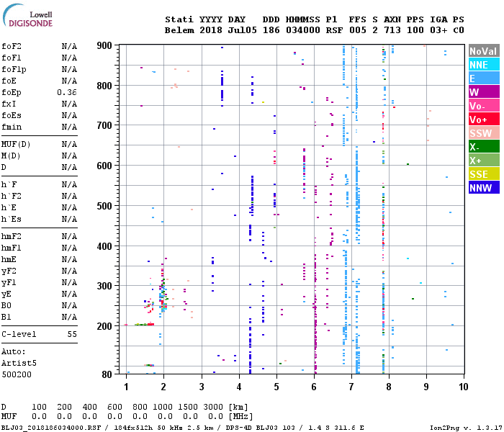This screenshot has height=432, width=504.
Task: Click the 1 MHz frequency axis label
Action: coord(126,387)
